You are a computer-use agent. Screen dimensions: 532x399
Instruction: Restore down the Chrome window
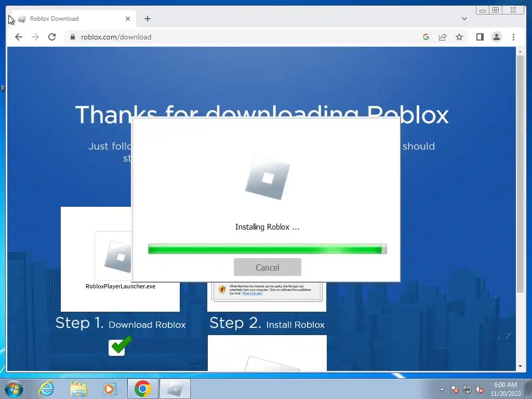pyautogui.click(x=496, y=10)
